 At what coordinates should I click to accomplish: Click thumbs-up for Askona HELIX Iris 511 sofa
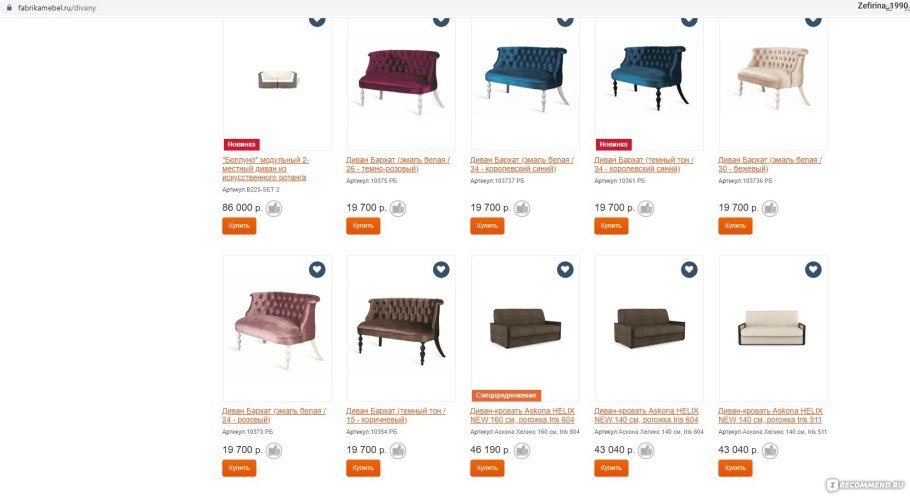point(770,450)
